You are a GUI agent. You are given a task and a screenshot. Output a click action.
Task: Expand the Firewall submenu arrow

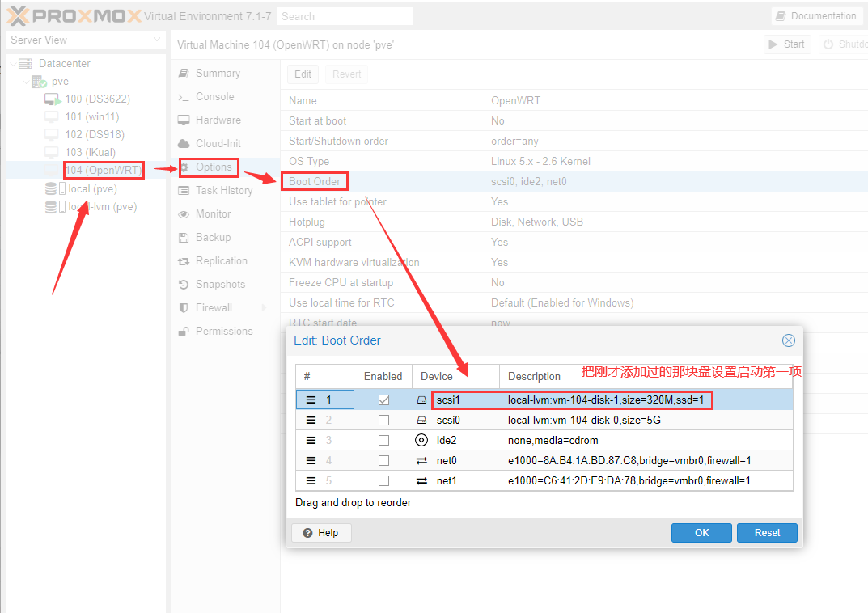tap(264, 308)
